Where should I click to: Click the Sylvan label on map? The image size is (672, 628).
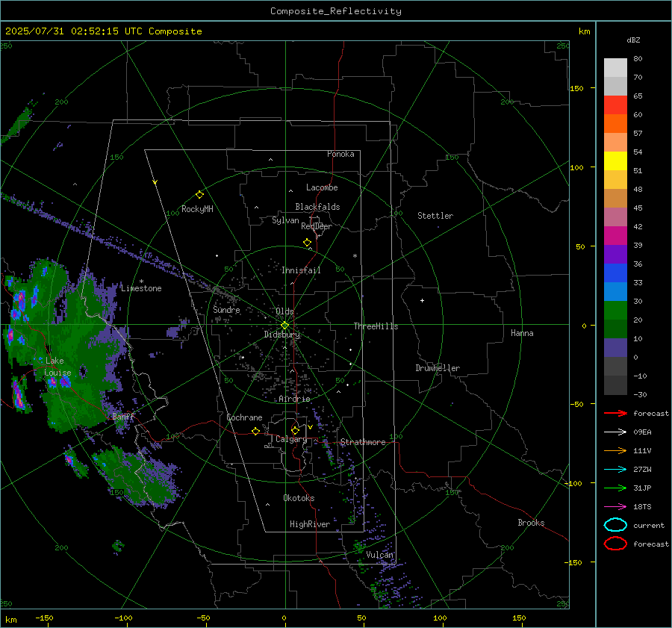tap(285, 220)
